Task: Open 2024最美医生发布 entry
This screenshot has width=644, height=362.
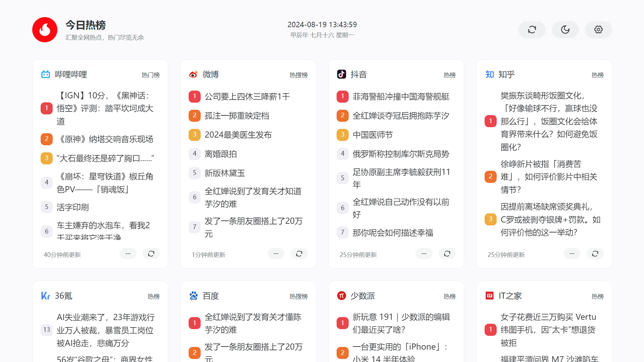Action: 238,135
